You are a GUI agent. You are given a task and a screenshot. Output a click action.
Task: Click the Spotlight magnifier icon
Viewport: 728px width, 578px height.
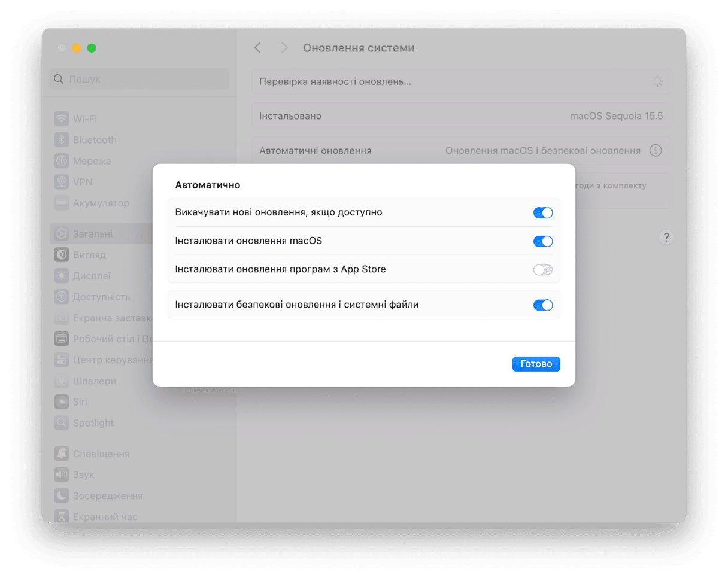[62, 423]
